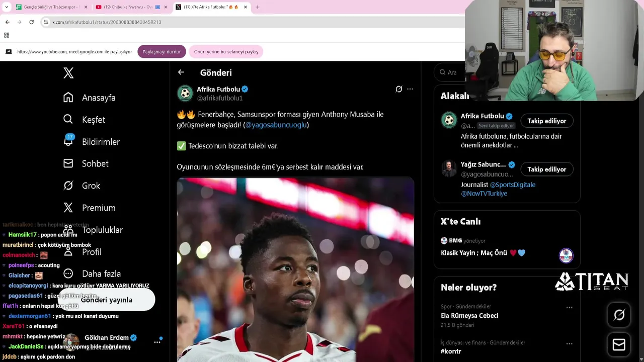
Task: Open three-dot menu on the post
Action: pos(410,89)
